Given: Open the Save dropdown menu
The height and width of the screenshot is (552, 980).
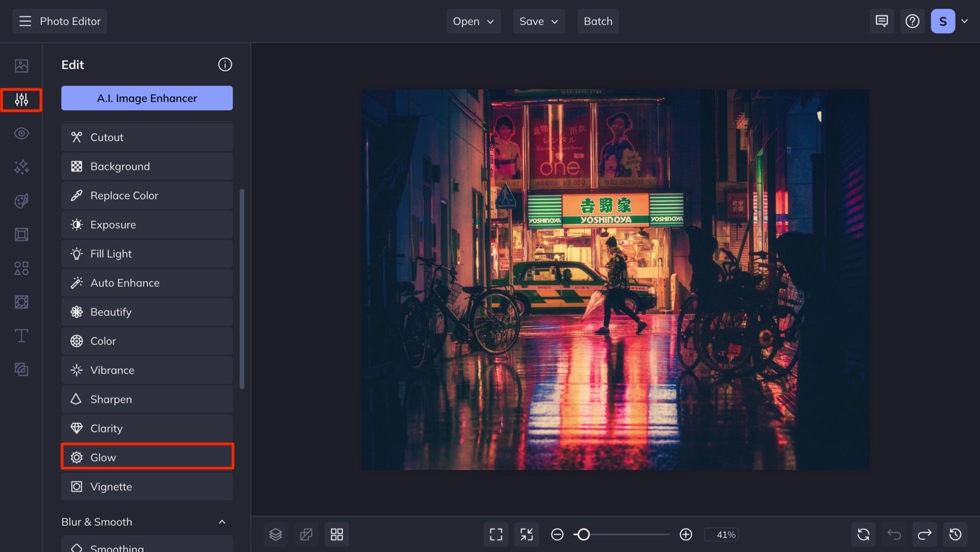Looking at the screenshot, I should click(538, 21).
